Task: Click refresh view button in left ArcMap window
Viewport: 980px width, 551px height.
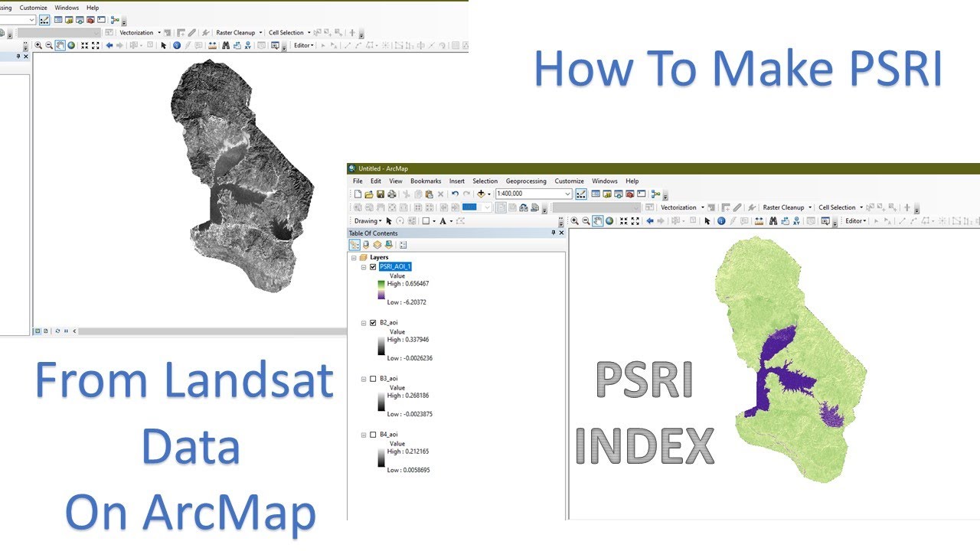Action: [57, 331]
